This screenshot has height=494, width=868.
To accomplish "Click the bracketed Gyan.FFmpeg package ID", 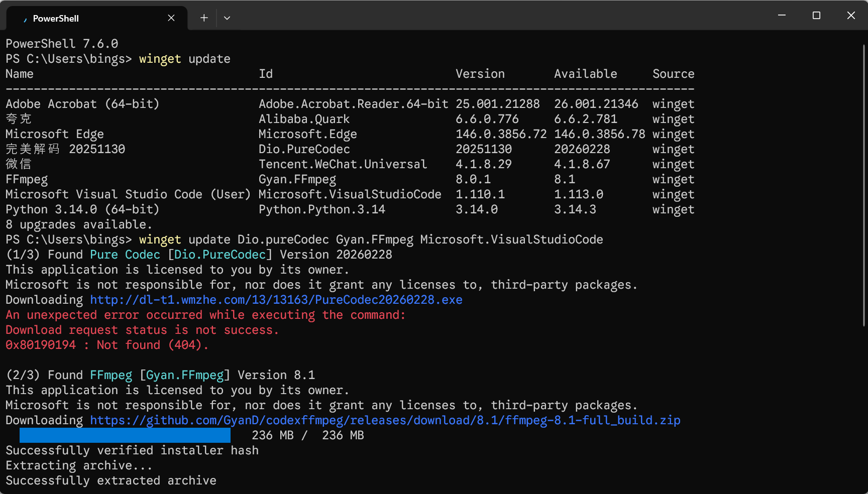I will pos(184,375).
